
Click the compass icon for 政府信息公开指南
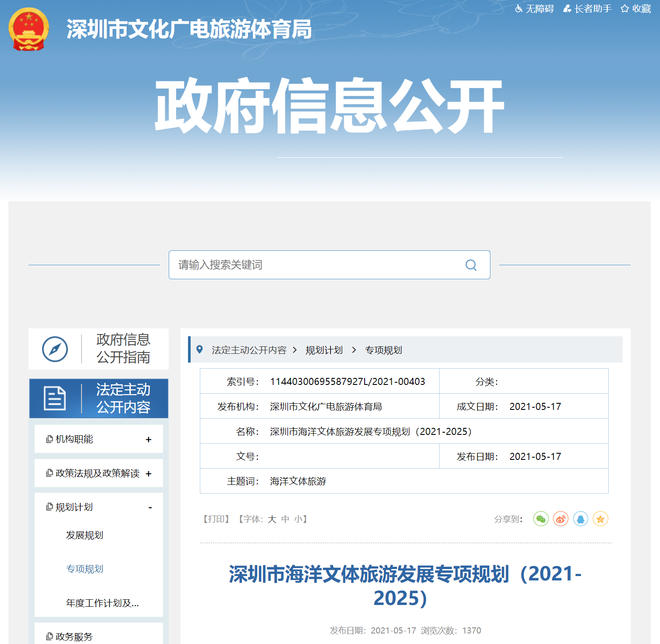(55, 349)
